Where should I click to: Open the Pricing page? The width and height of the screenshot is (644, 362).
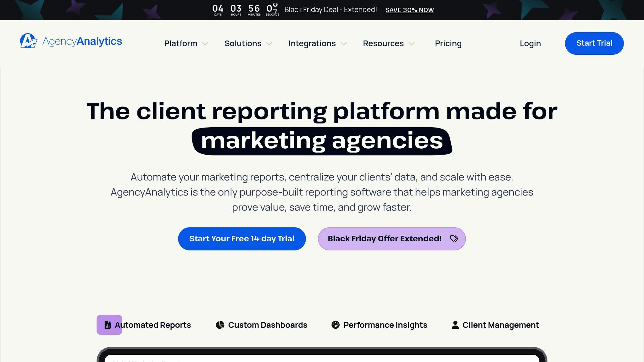(x=448, y=43)
